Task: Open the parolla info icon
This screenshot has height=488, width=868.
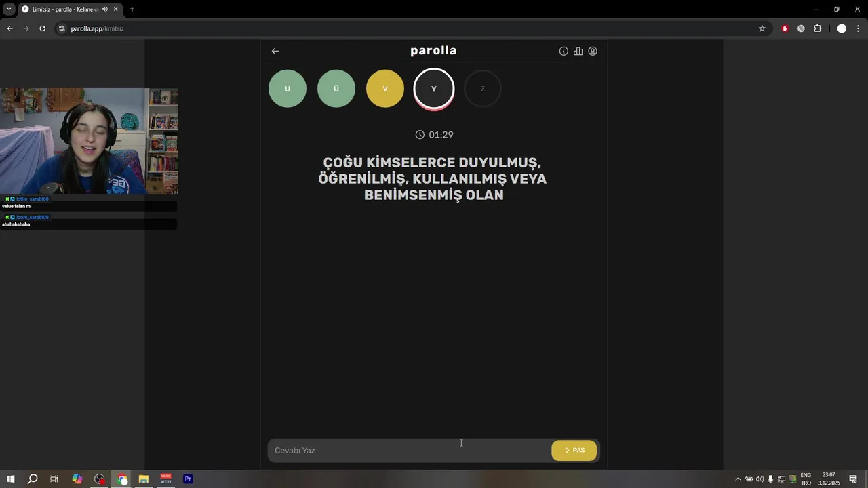Action: [564, 51]
